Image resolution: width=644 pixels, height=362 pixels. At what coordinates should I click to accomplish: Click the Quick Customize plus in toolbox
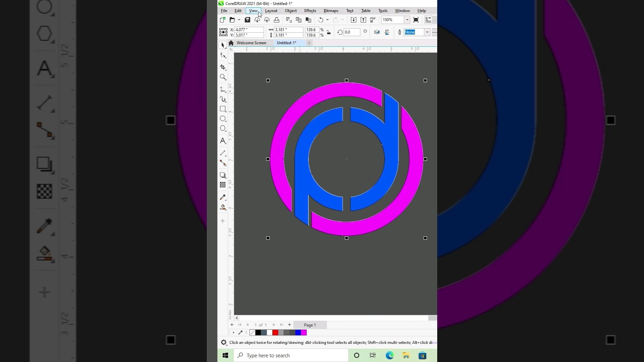(x=223, y=221)
